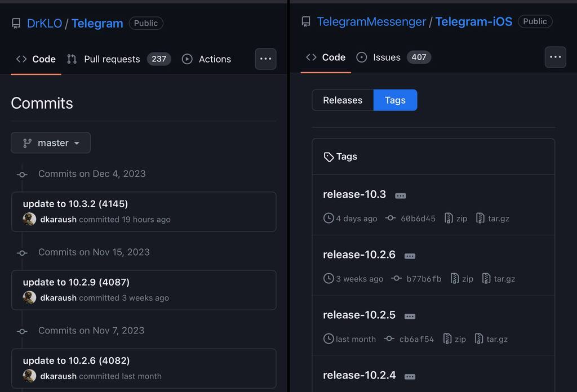Expand release-10.2.4 ellipsis details

point(410,377)
